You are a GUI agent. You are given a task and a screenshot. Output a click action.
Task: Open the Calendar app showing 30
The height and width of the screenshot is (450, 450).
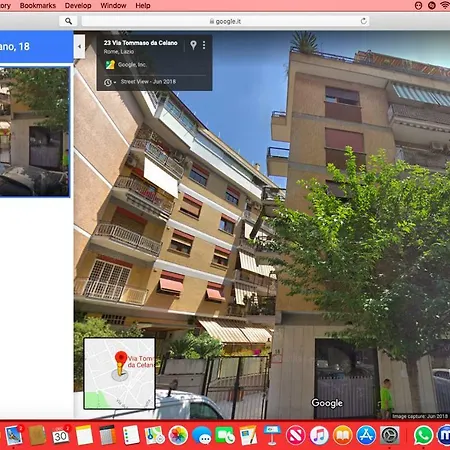tap(61, 435)
